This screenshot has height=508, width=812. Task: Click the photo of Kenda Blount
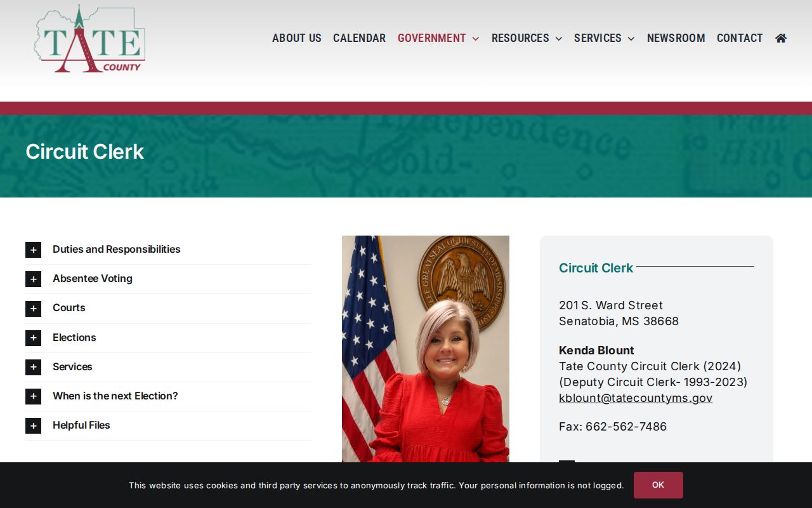click(426, 349)
